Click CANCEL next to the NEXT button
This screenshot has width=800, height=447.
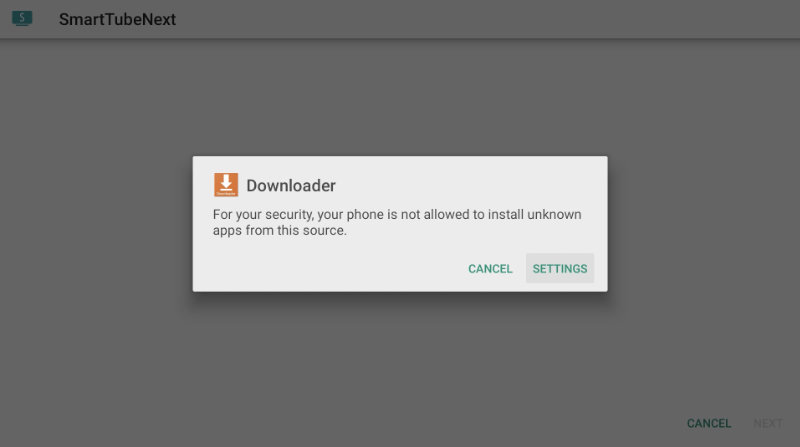tap(709, 423)
